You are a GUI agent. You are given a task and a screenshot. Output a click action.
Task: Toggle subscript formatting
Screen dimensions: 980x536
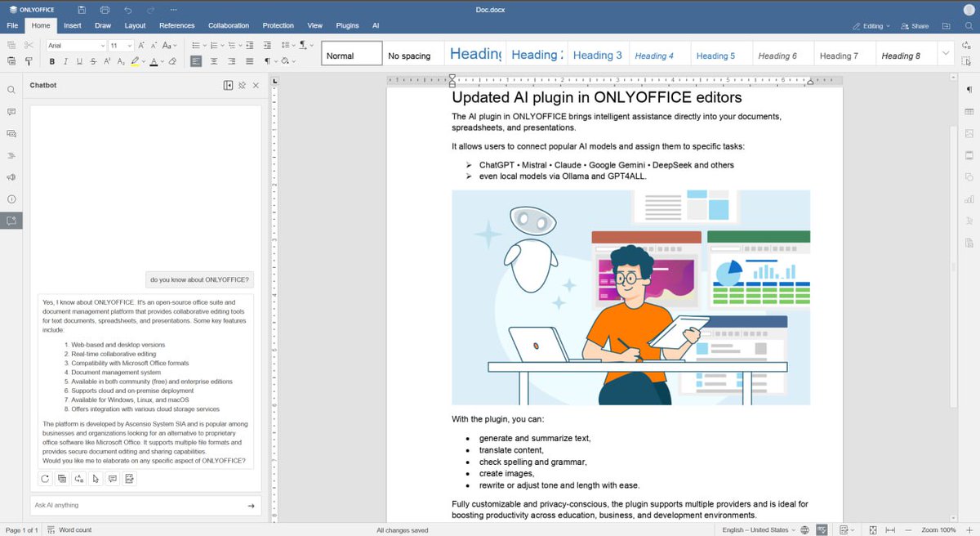point(121,61)
